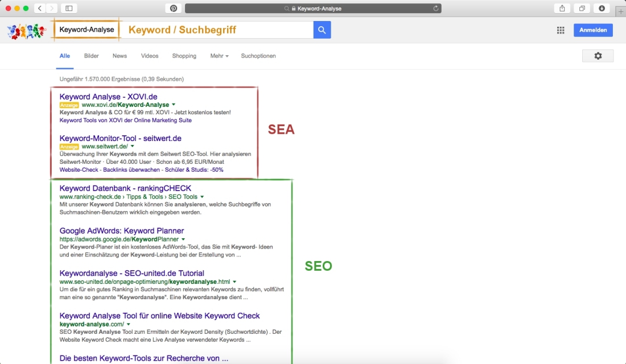Screen dimensions: 626x364
Task: Click the Google doodle logo
Action: 26,31
